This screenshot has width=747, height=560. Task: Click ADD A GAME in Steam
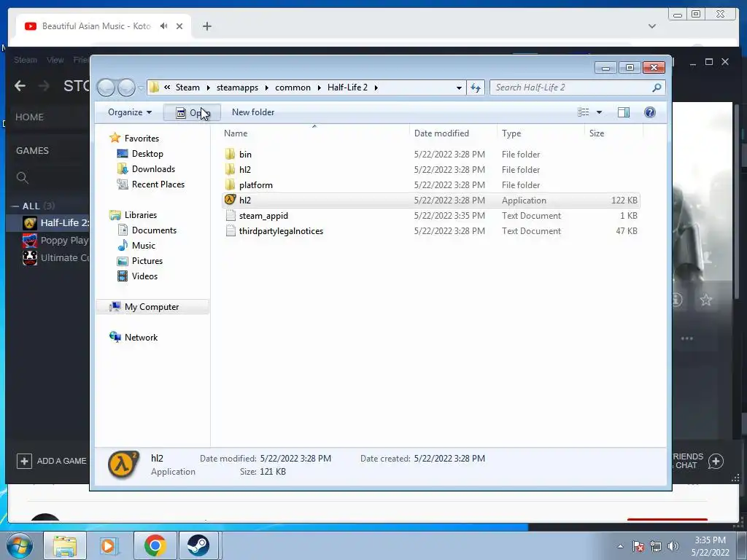tap(52, 461)
